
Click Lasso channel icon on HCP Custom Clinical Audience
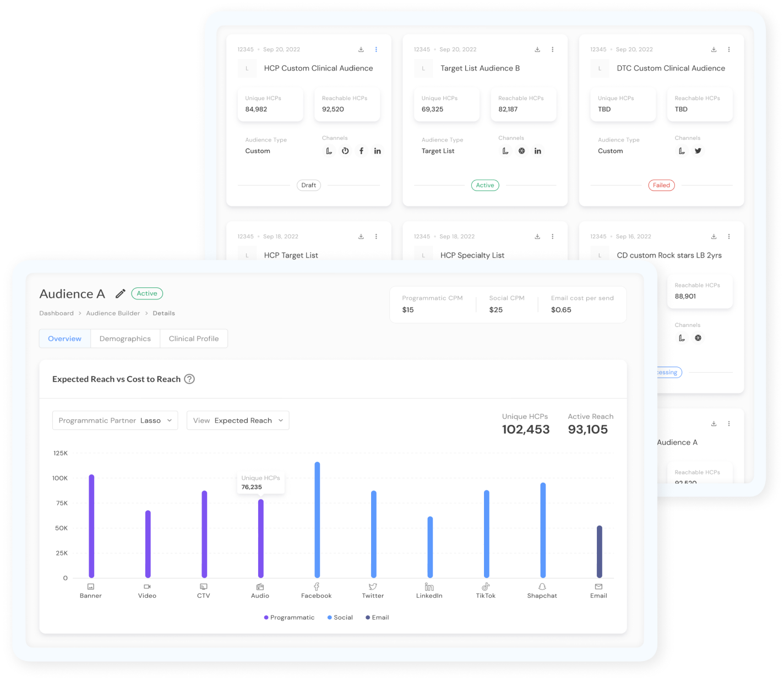pos(329,151)
